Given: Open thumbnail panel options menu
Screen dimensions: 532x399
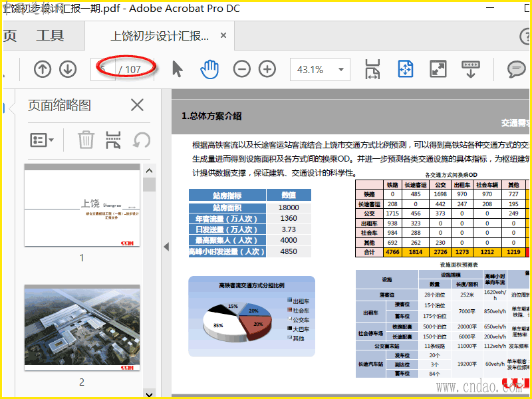Looking at the screenshot, I should [x=42, y=140].
